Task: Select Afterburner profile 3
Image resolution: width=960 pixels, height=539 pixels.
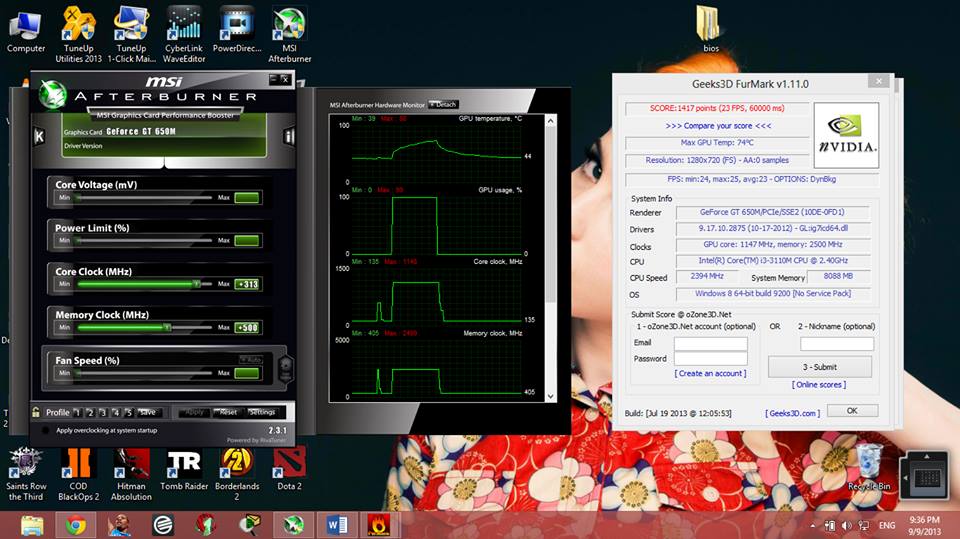Action: coord(103,412)
